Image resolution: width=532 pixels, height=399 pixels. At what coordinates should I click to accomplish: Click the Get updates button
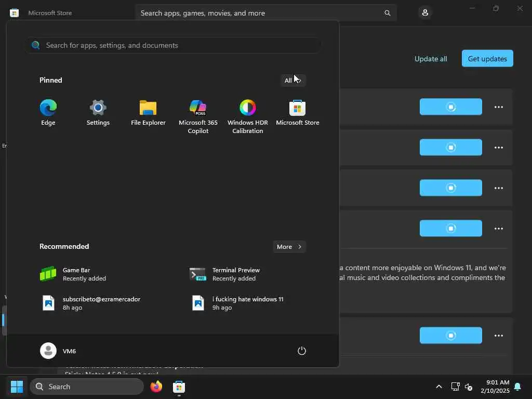pyautogui.click(x=487, y=59)
